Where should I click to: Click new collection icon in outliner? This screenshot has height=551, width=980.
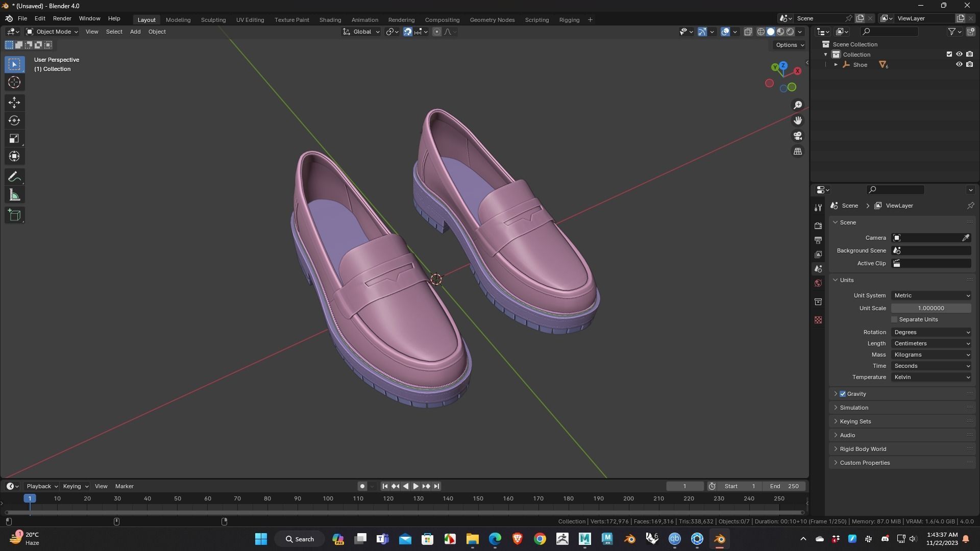[970, 32]
